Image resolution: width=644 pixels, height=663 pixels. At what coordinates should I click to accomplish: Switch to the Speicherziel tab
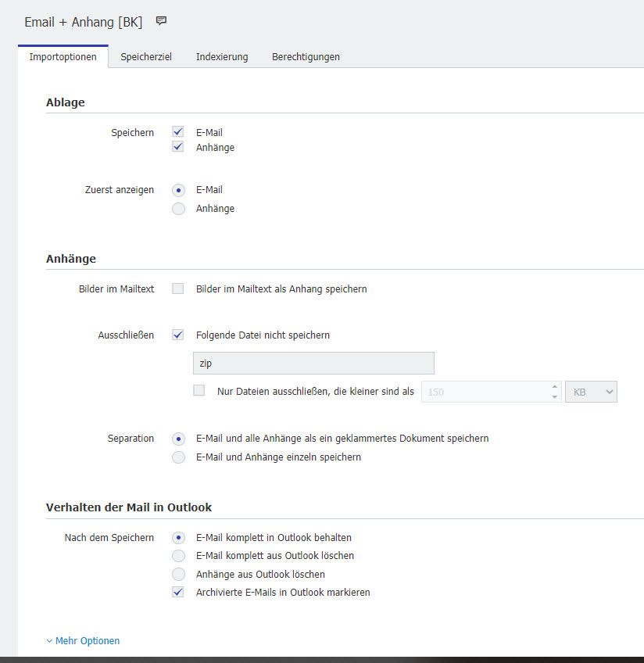coord(146,57)
